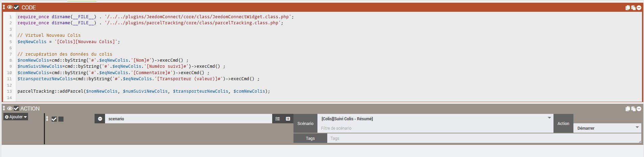The height and width of the screenshot is (157, 644).
Task: Toggle visibility of the CODE block
Action: click(x=10, y=7)
